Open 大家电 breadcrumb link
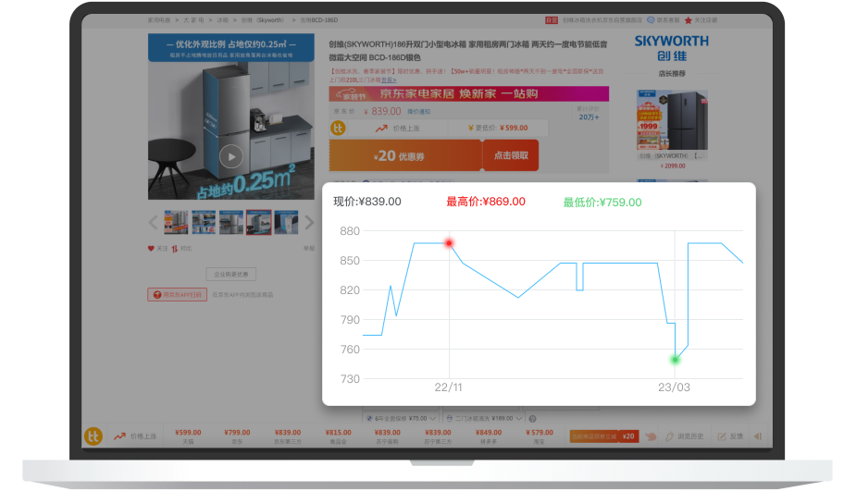Image resolution: width=844 pixels, height=504 pixels. point(193,20)
